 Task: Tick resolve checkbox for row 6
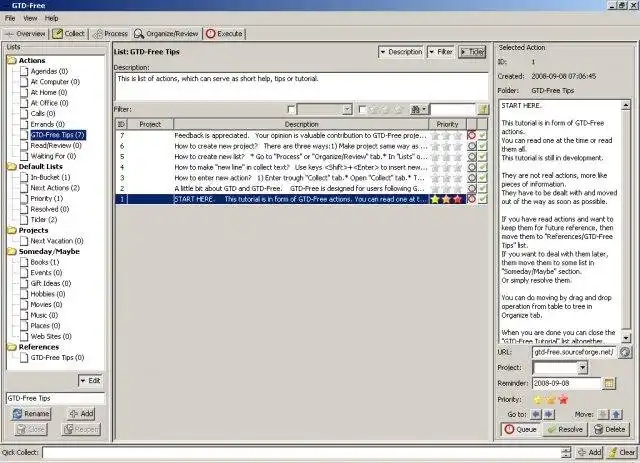482,146
